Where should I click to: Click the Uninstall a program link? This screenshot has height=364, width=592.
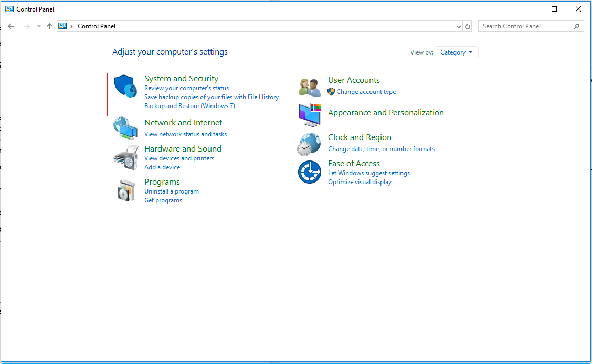point(172,191)
